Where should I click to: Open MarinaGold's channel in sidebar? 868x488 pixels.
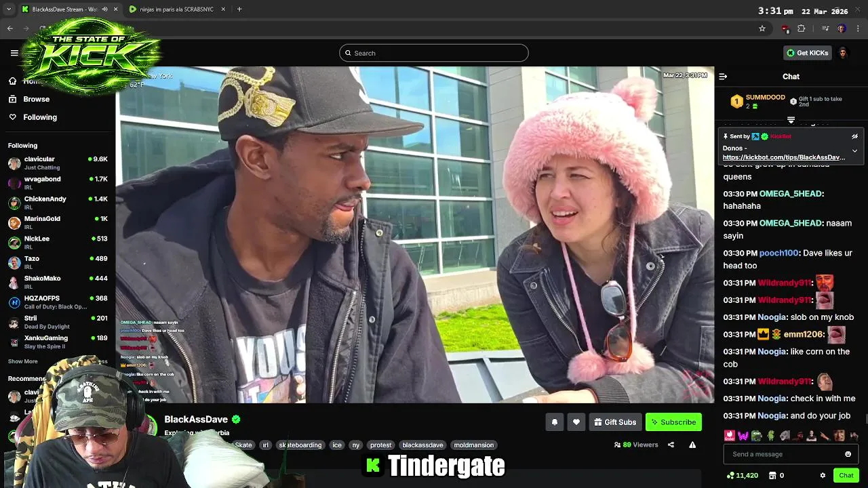tap(58, 223)
